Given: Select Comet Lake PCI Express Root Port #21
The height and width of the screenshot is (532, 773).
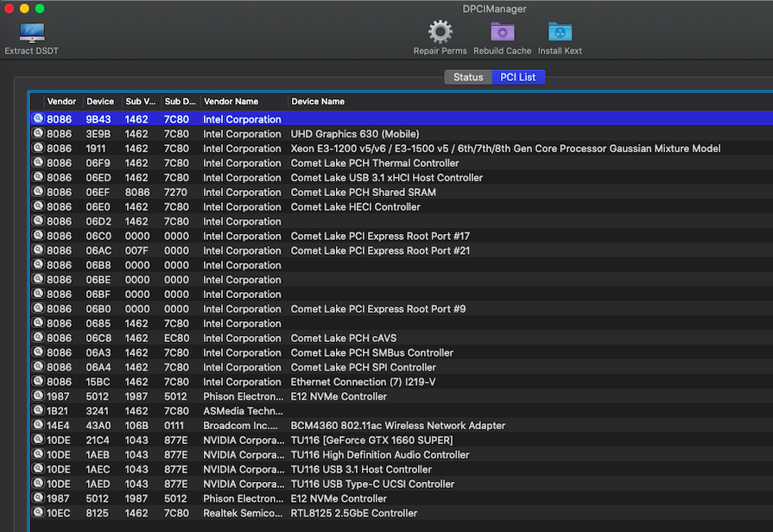Looking at the screenshot, I should click(x=380, y=250).
